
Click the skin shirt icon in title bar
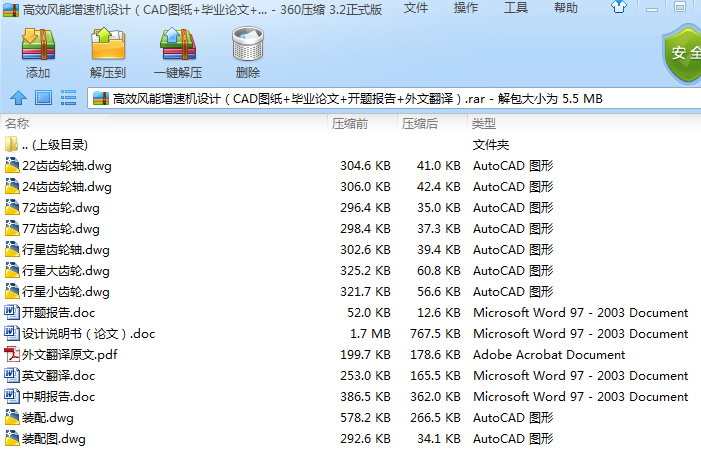(619, 7)
